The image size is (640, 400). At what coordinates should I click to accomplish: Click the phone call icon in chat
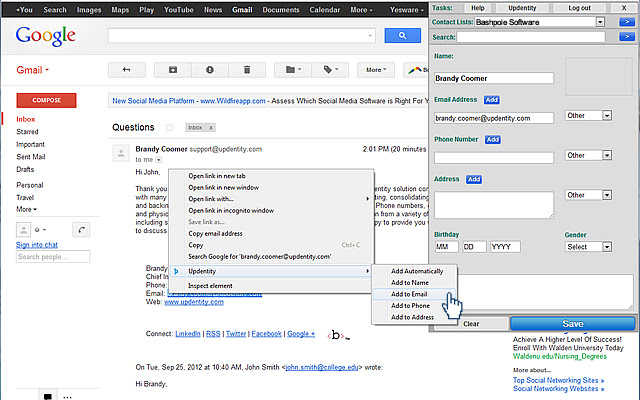(x=81, y=230)
